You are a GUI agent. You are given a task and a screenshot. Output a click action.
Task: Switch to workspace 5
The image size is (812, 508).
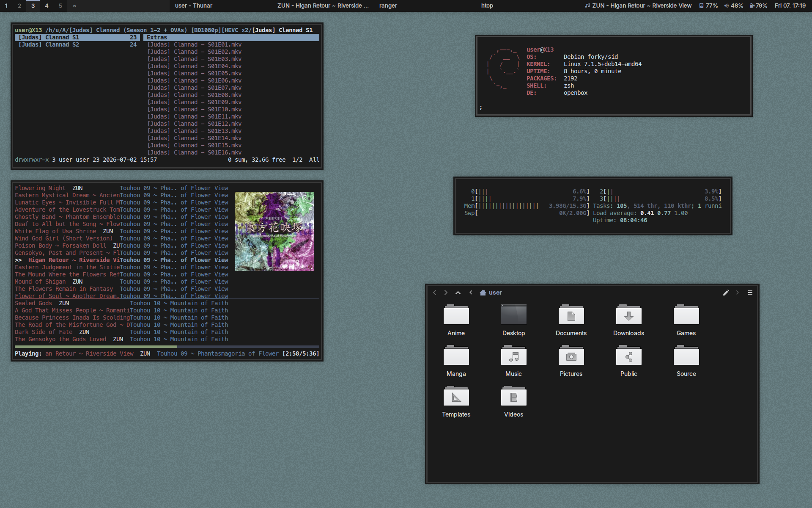[60, 6]
